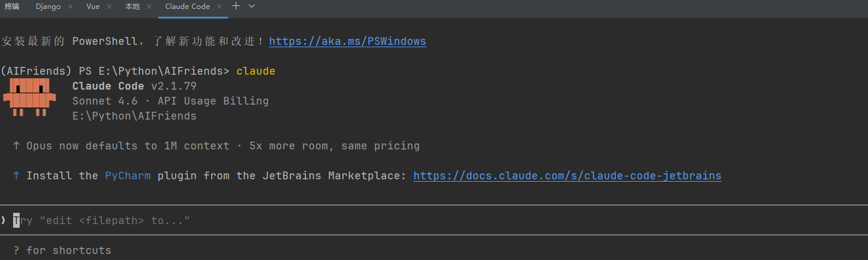Switch to the Vue terminal tab

pyautogui.click(x=92, y=6)
